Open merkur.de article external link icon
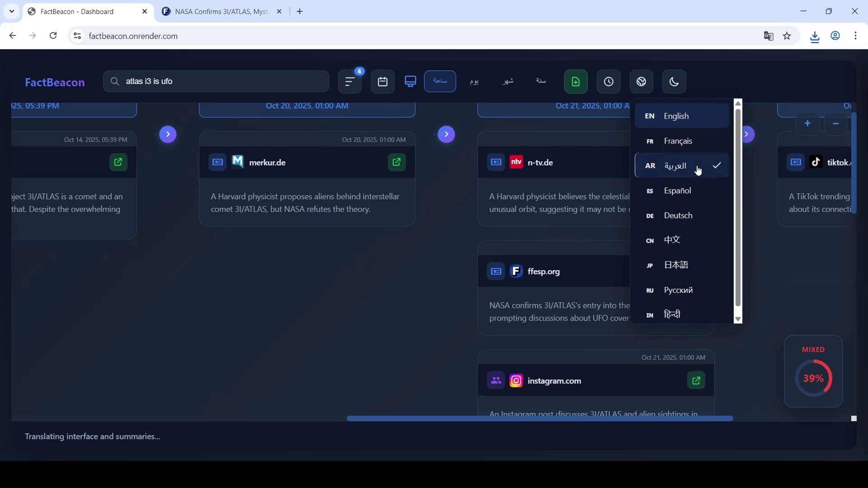The height and width of the screenshot is (488, 868). point(396,162)
